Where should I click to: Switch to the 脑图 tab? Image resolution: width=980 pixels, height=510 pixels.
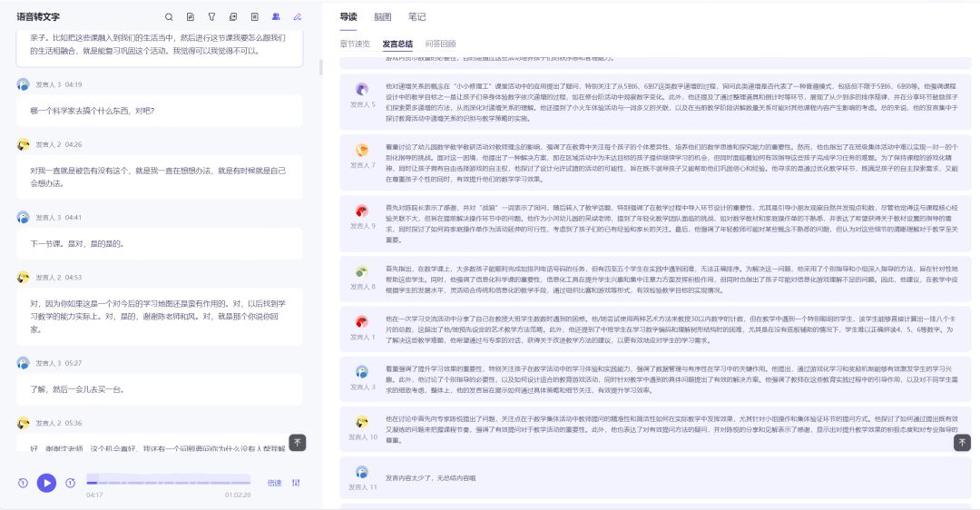(x=383, y=17)
